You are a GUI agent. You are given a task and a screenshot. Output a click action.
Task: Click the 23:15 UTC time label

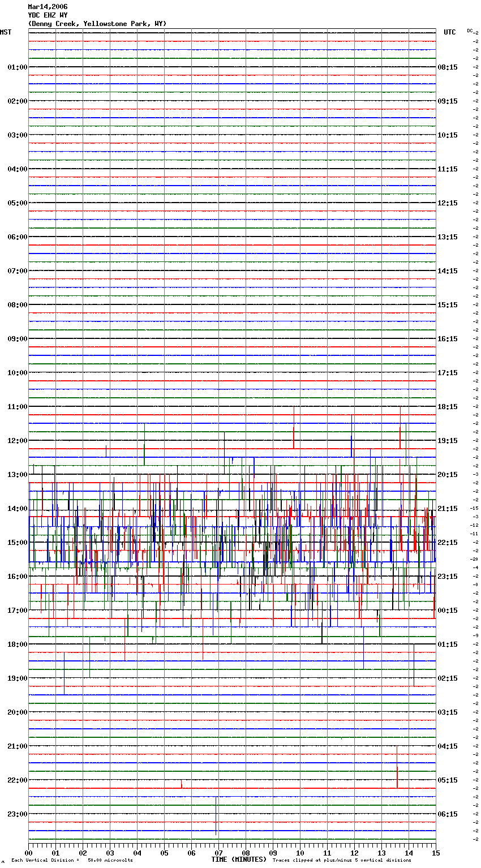pyautogui.click(x=448, y=577)
